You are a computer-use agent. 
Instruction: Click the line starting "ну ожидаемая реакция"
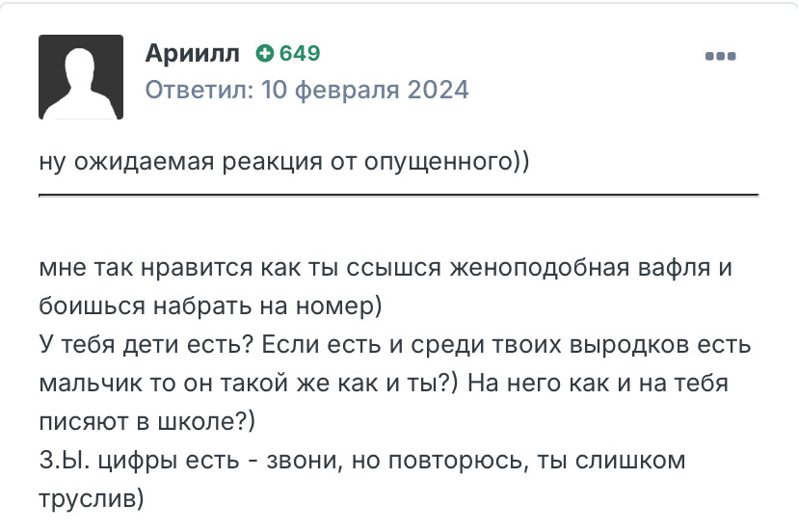tap(284, 161)
